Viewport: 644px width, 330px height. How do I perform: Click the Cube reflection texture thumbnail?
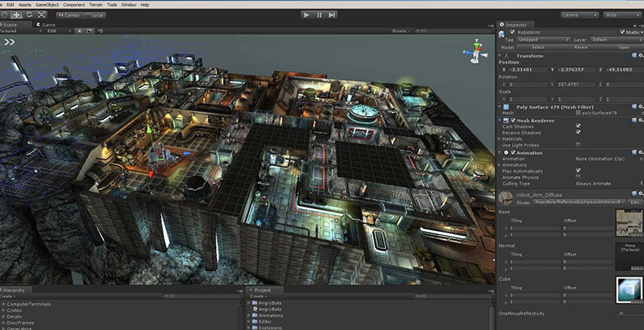[x=629, y=290]
